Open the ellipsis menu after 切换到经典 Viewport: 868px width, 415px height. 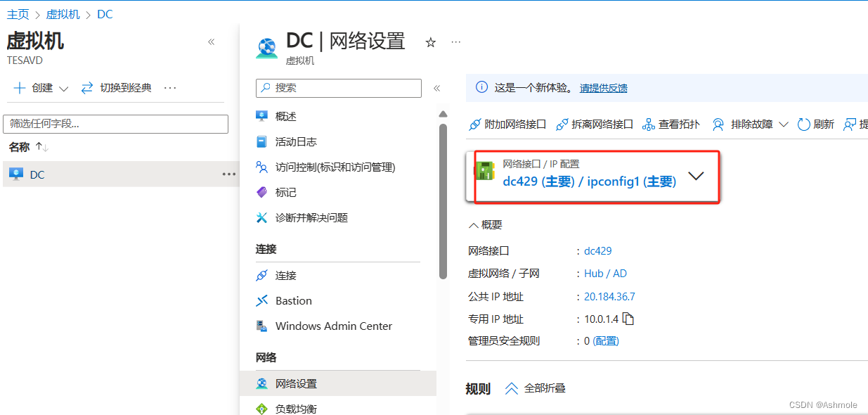tap(170, 88)
